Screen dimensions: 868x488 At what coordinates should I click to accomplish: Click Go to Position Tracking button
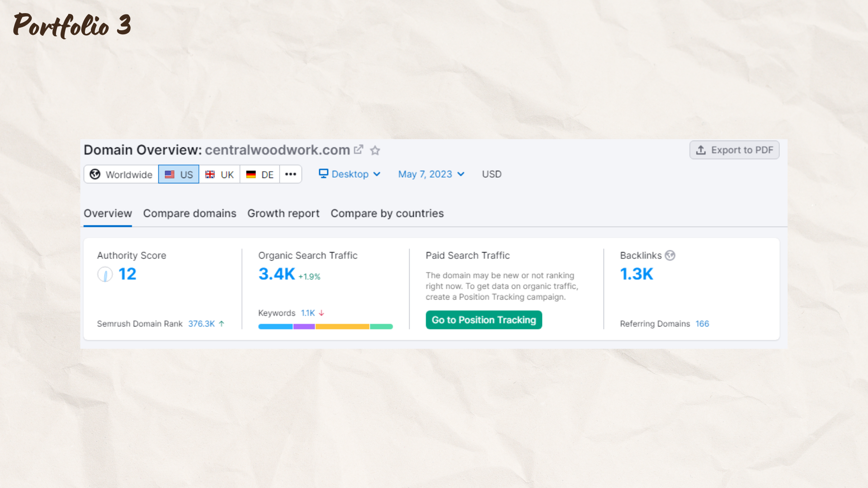point(483,320)
